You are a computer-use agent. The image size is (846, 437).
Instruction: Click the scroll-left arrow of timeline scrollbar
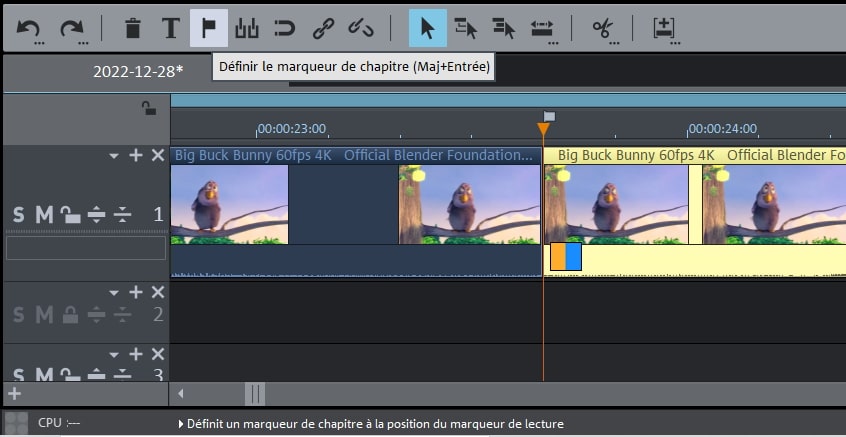[x=181, y=394]
